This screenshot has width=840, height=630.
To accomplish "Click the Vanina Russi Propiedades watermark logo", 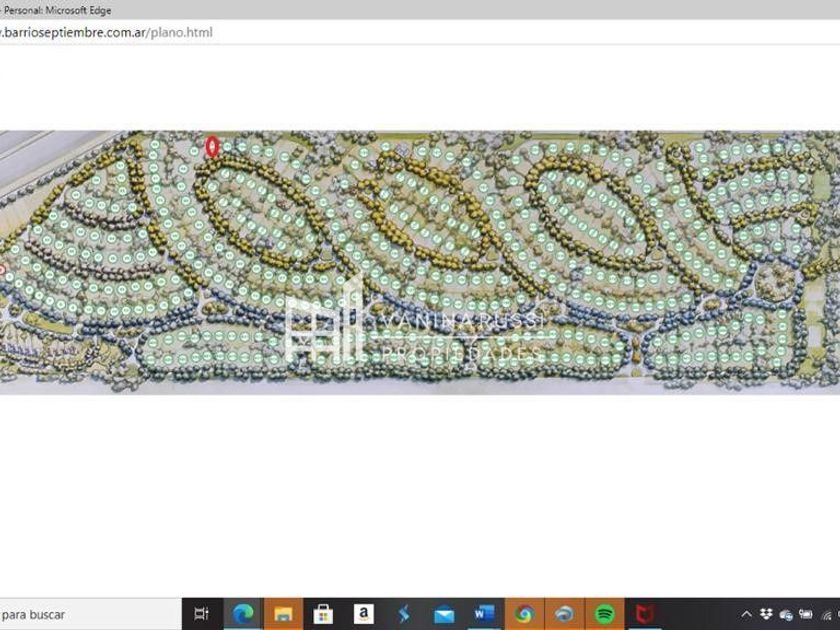I will (x=415, y=332).
